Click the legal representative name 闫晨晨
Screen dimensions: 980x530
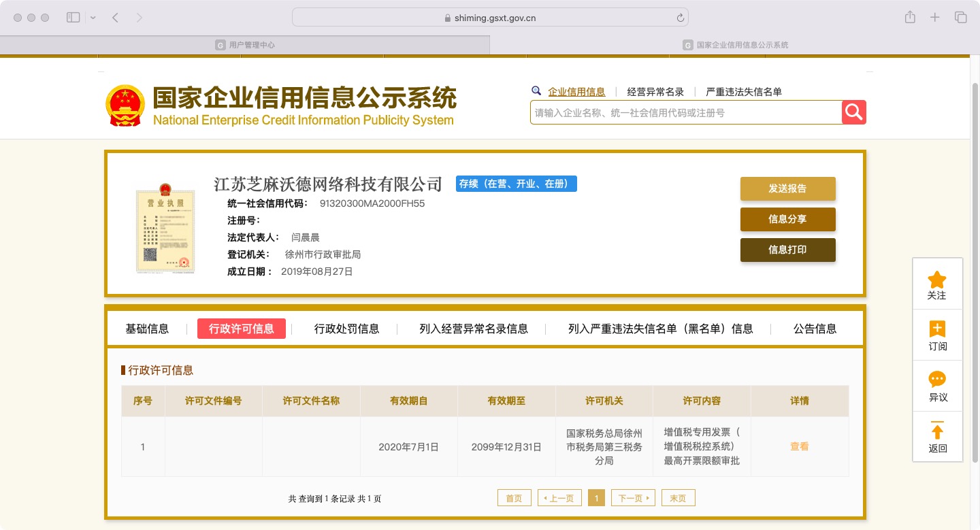click(x=306, y=237)
